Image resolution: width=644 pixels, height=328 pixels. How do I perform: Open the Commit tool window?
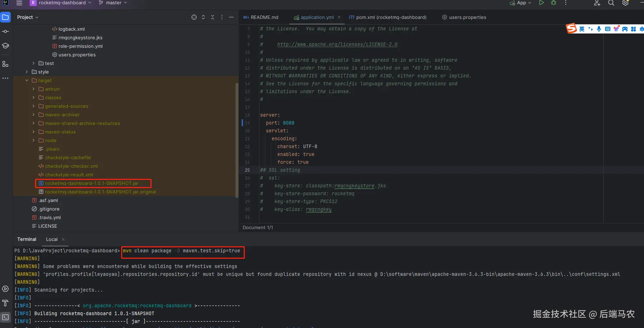coord(5,31)
